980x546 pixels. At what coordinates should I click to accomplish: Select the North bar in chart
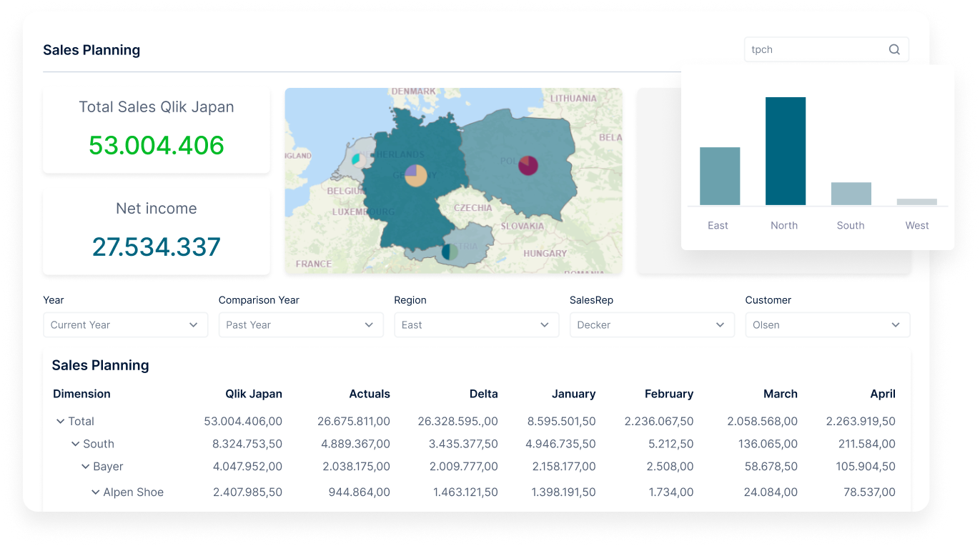pos(785,151)
